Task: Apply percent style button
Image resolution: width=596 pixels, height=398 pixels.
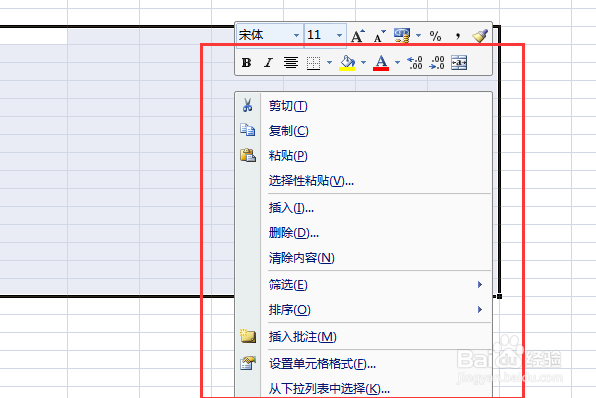Action: (435, 36)
